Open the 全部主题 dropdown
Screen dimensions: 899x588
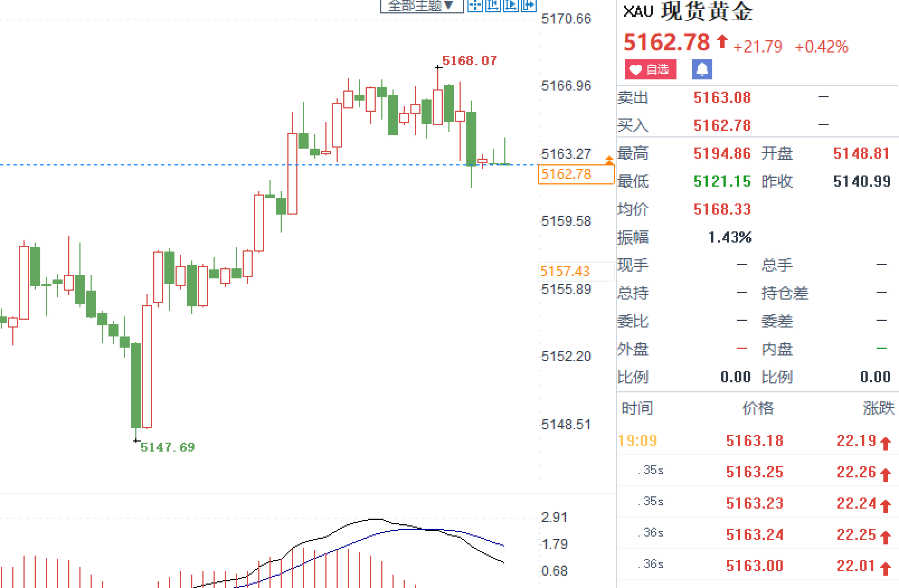pyautogui.click(x=422, y=6)
